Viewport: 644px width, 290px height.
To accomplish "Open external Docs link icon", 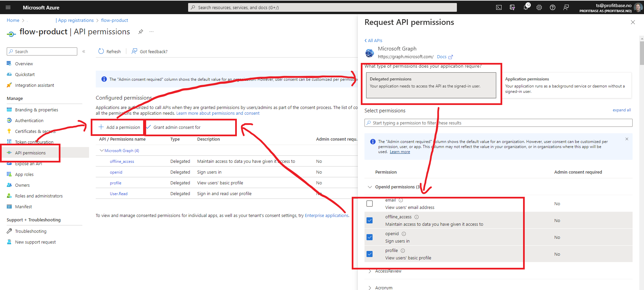I will [x=451, y=57].
